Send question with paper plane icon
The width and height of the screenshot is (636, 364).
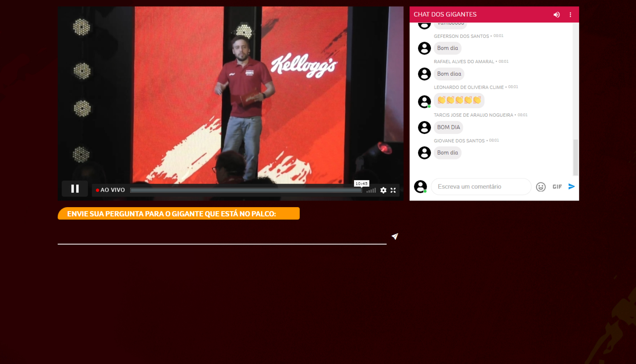pyautogui.click(x=395, y=236)
